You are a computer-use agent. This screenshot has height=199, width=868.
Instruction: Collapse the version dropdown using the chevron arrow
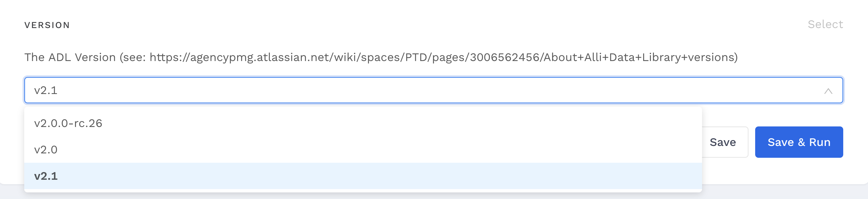(x=828, y=91)
